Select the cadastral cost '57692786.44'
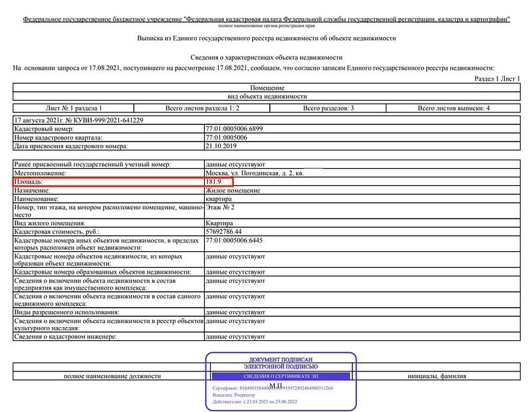The image size is (532, 412). coord(223,232)
